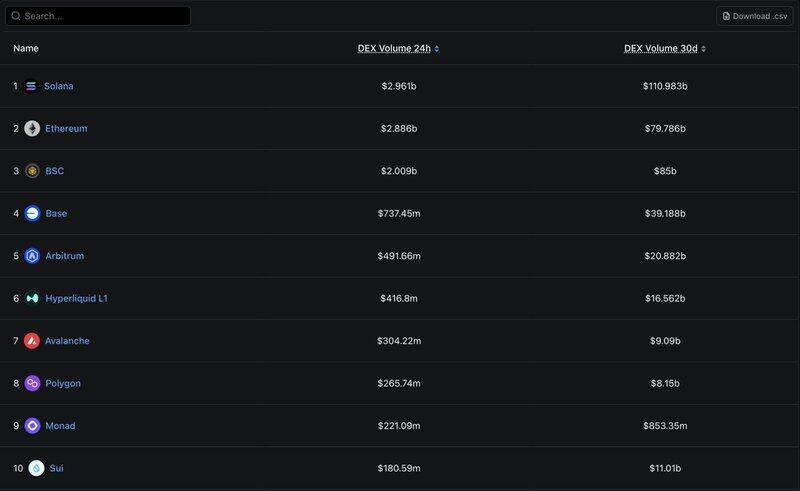Open the Monad chain link
Viewport: 800px width, 491px height.
click(x=60, y=426)
